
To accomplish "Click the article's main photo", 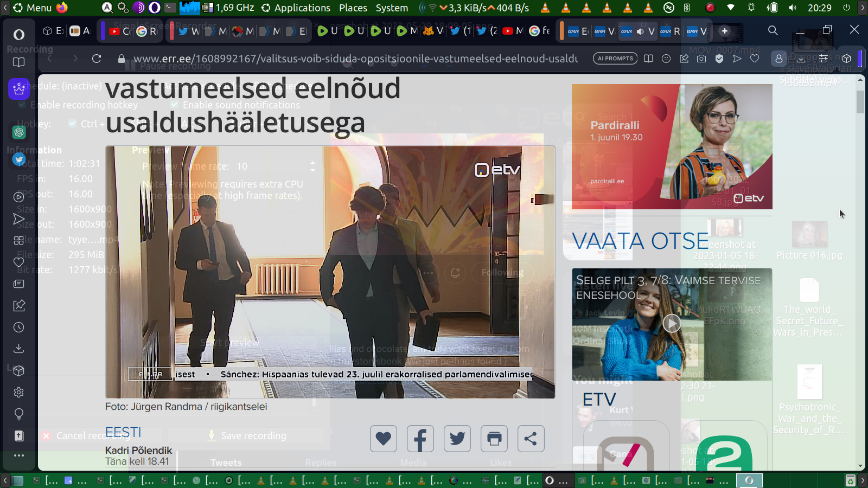I will [x=330, y=272].
